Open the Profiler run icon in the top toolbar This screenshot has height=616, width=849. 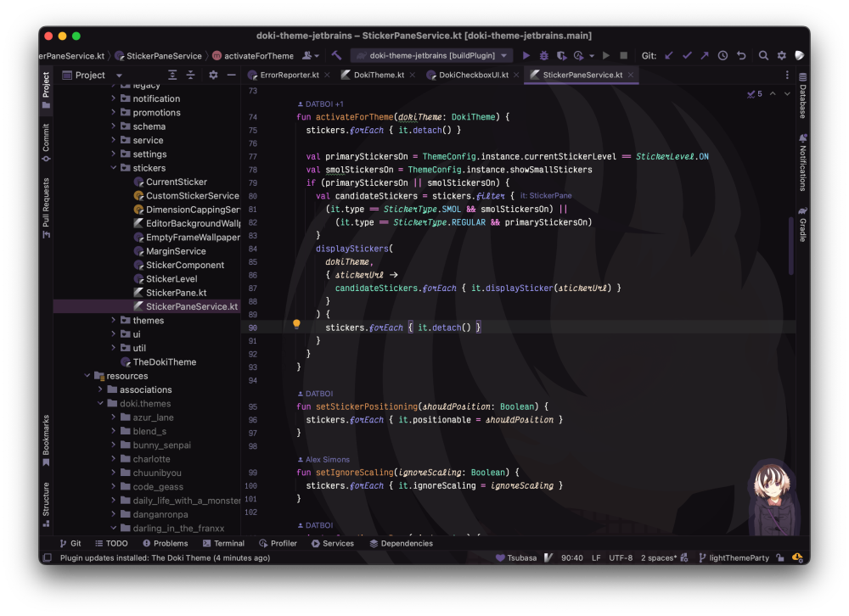pos(579,55)
